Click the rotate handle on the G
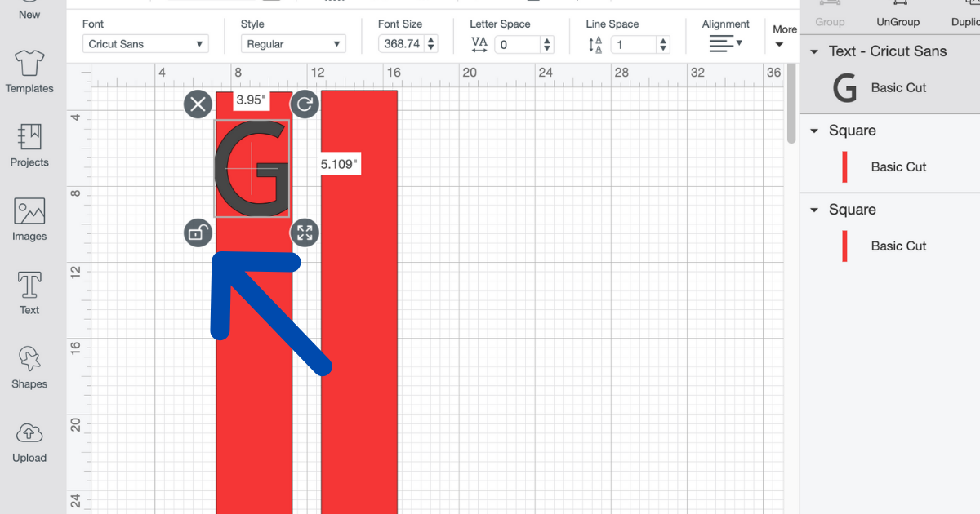980x514 pixels. [305, 104]
